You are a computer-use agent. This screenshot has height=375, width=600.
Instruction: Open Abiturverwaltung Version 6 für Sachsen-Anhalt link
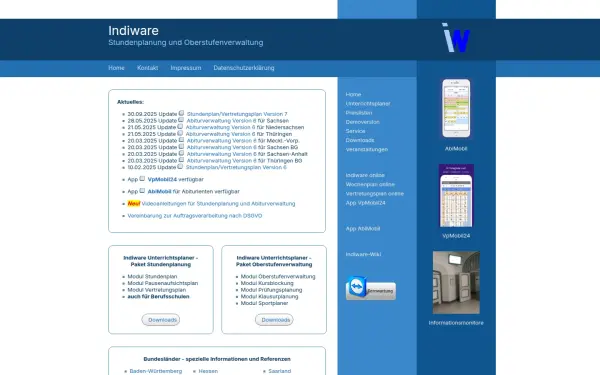click(222, 154)
